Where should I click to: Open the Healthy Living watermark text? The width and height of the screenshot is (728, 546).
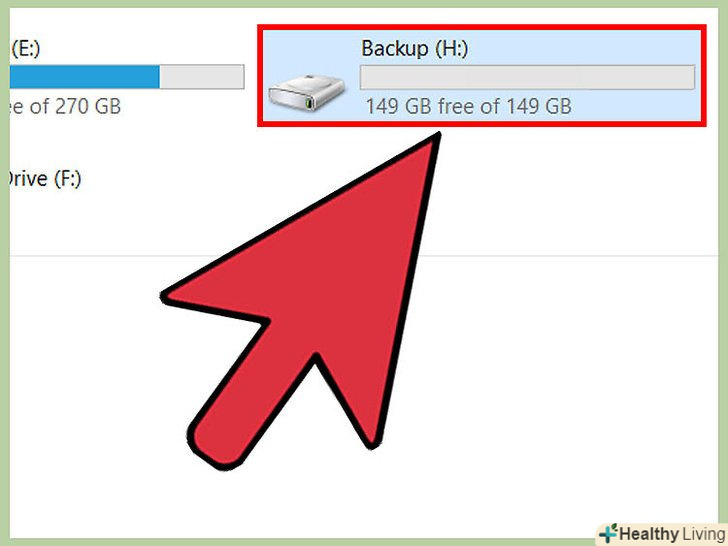pyautogui.click(x=672, y=534)
